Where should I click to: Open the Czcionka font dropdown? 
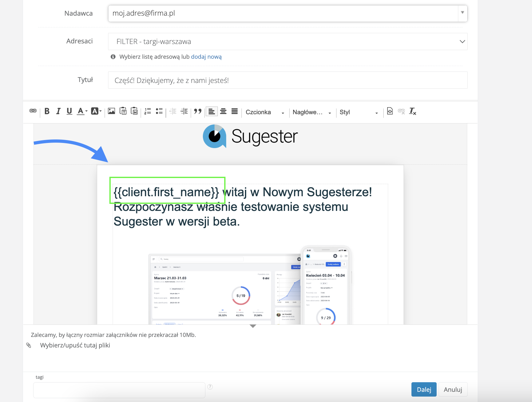pos(265,112)
